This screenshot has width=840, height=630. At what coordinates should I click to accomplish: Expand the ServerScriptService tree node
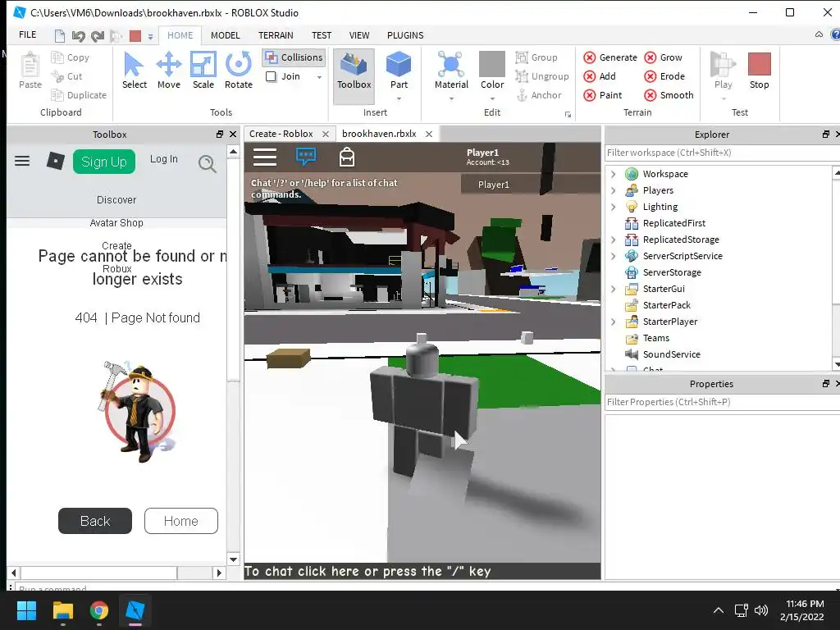pos(614,256)
